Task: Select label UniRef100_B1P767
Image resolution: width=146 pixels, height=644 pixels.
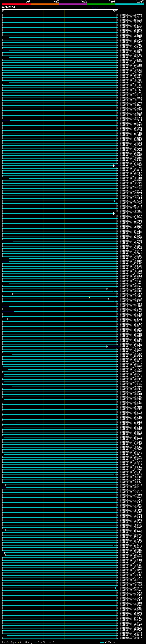Action: [x=131, y=354]
